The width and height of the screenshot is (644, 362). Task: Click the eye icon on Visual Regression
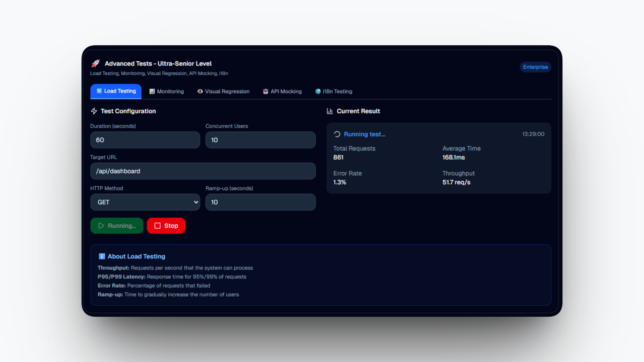click(x=200, y=91)
